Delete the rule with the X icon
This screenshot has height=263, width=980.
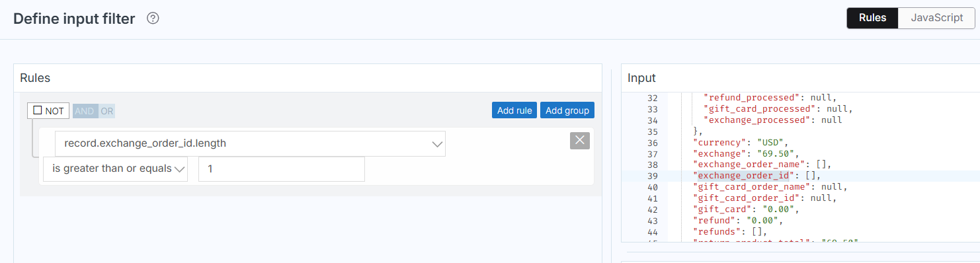pyautogui.click(x=579, y=140)
